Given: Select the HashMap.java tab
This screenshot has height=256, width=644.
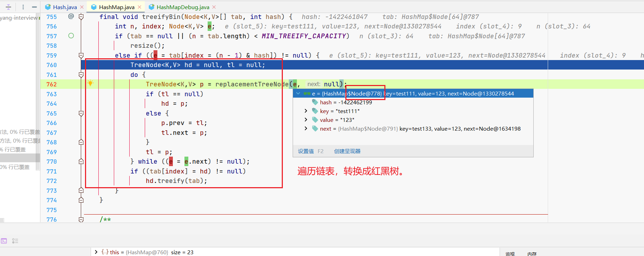Looking at the screenshot, I should tap(117, 7).
